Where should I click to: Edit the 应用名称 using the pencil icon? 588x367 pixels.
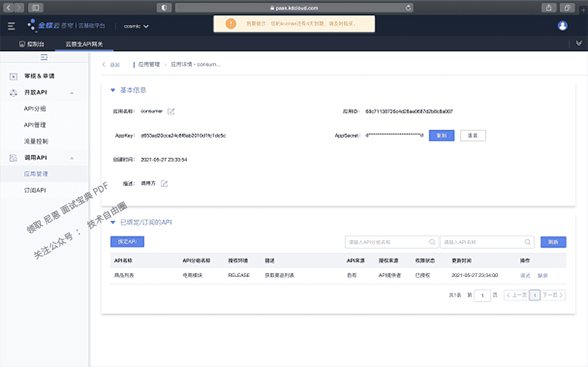(x=171, y=111)
